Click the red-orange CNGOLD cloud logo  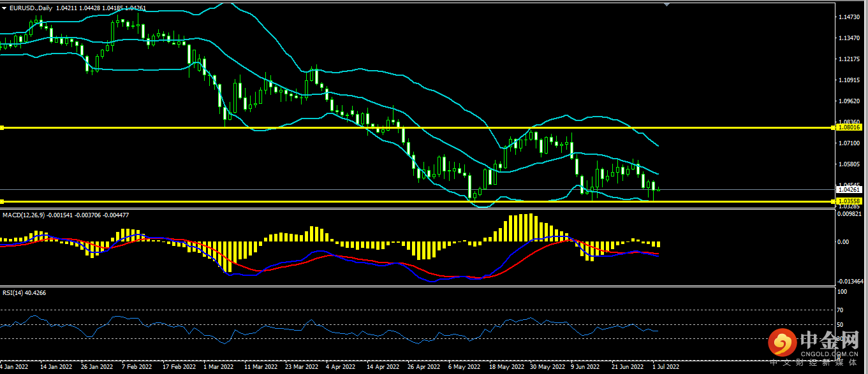tap(781, 343)
